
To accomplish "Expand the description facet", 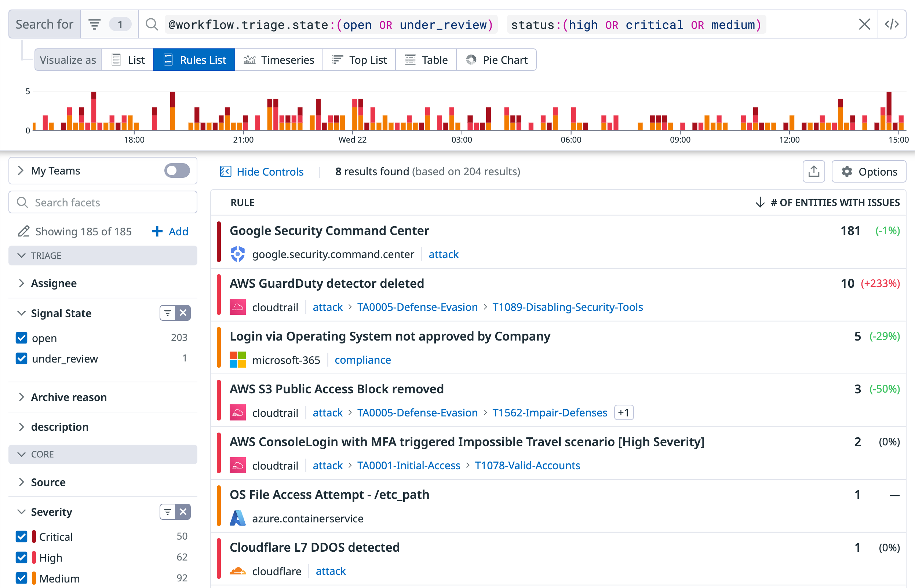I will (x=21, y=426).
